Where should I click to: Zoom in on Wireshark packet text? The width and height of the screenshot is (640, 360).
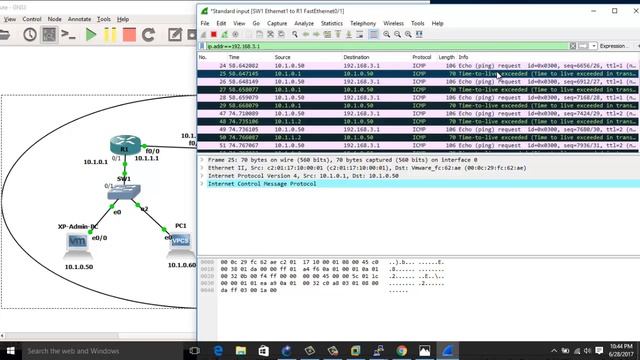click(387, 35)
